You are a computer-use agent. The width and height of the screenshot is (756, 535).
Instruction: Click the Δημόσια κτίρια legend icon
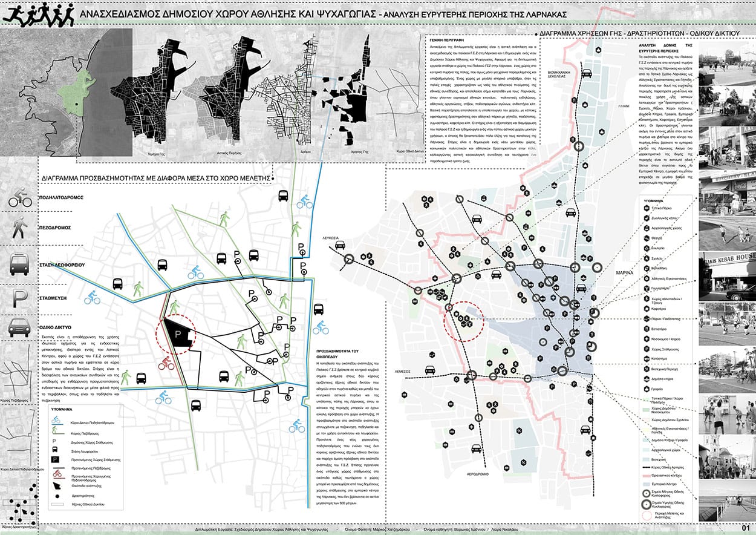tap(647, 378)
